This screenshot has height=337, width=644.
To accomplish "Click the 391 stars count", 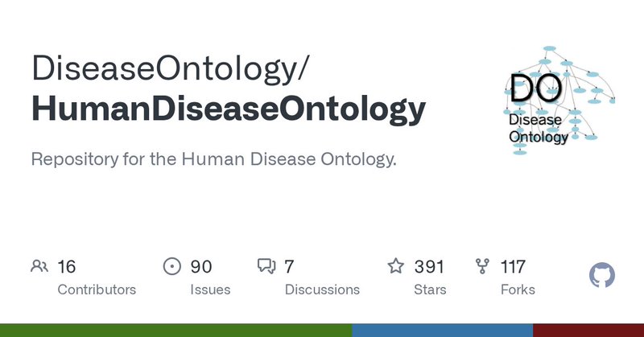I will (429, 266).
